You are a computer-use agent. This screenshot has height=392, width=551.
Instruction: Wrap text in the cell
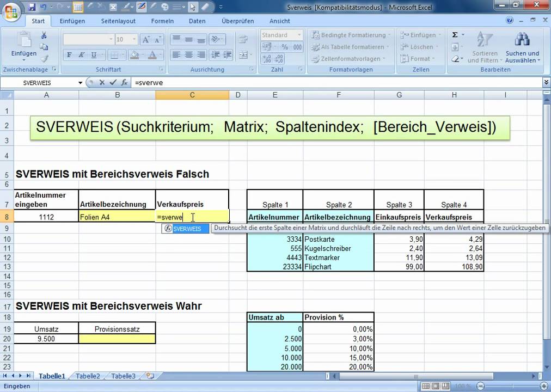(x=243, y=39)
